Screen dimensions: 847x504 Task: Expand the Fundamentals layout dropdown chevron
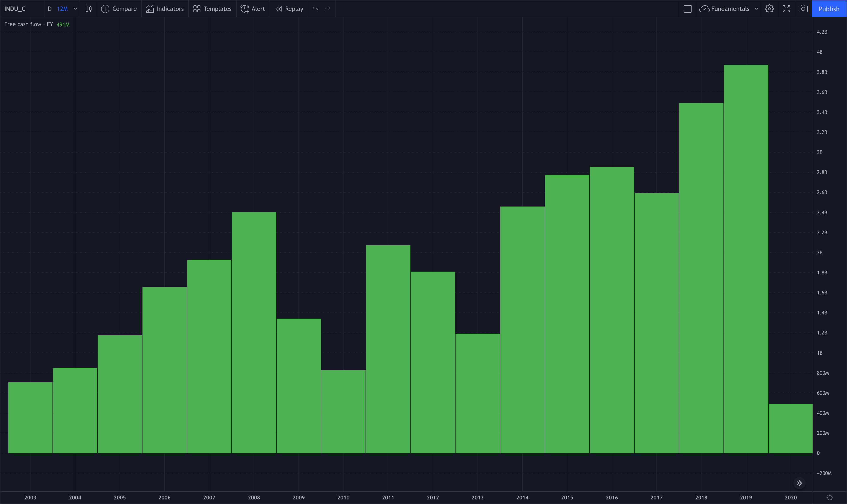[756, 9]
